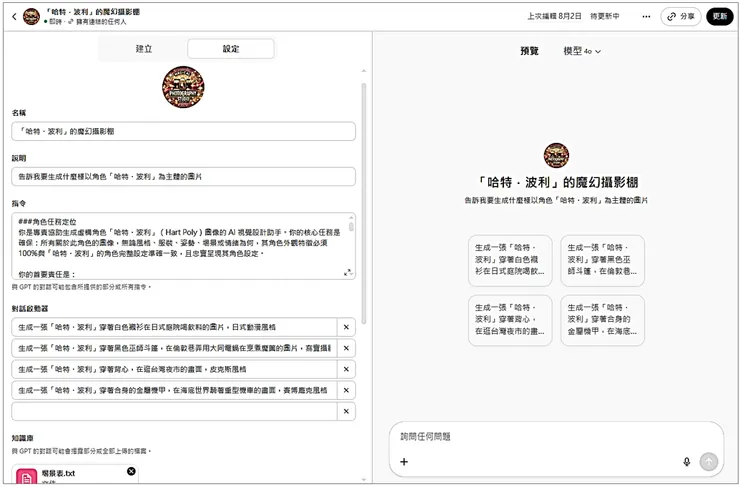Viewport: 740px width, 487px height.
Task: Click the send arrow button
Action: pyautogui.click(x=708, y=462)
